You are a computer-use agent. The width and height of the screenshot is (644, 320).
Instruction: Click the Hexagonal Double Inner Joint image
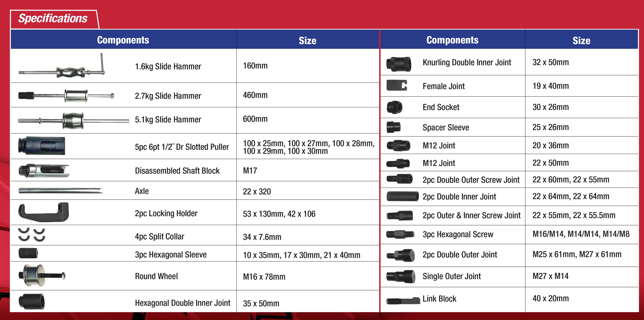[x=32, y=302]
